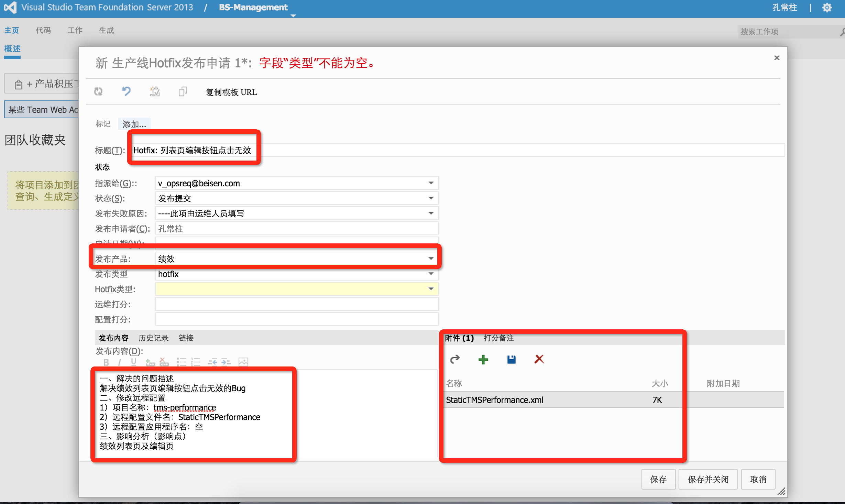Screen dimensions: 845x504
Task: Click the blue undo changes icon
Action: coord(126,91)
